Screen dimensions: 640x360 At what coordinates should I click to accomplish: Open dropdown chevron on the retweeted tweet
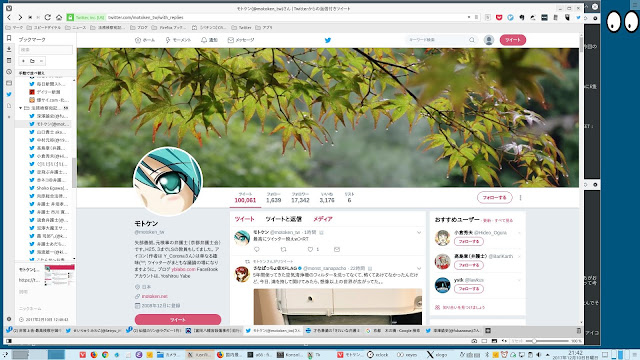pyautogui.click(x=419, y=268)
